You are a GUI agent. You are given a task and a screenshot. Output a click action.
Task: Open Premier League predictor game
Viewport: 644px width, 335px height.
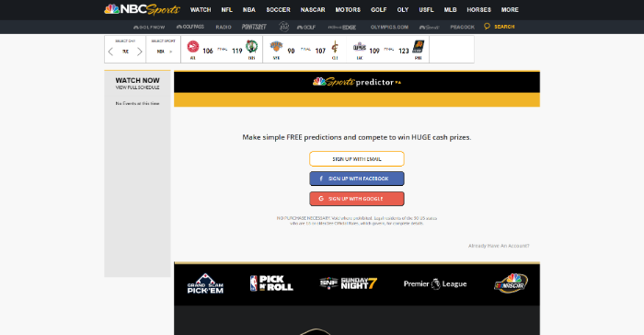[x=435, y=283]
